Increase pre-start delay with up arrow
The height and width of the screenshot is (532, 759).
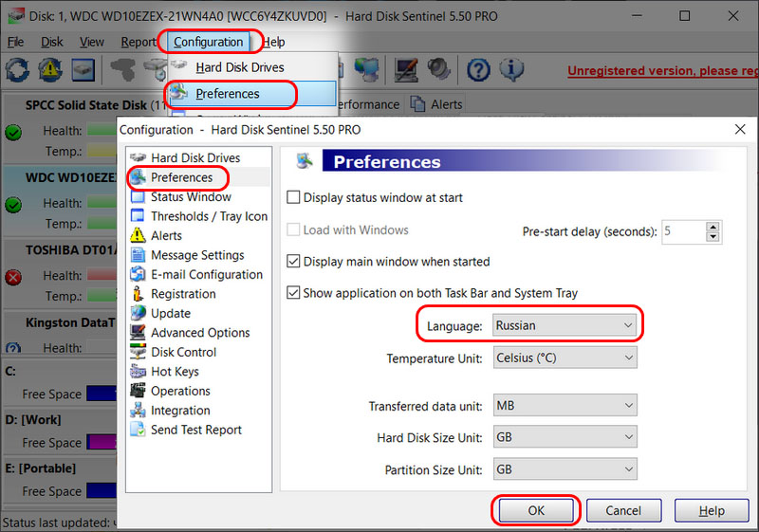click(x=713, y=227)
